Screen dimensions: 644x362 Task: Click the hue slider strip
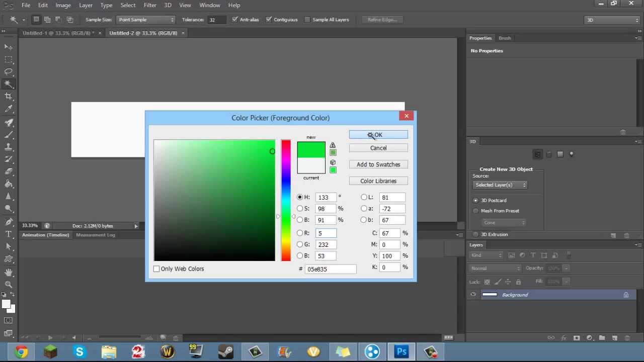(286, 201)
